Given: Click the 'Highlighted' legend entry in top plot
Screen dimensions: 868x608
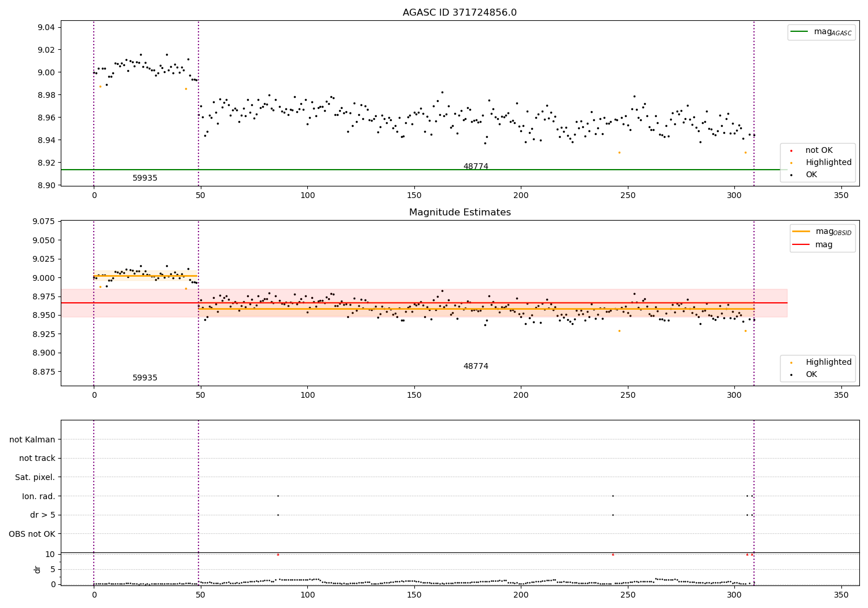Looking at the screenshot, I should point(829,163).
